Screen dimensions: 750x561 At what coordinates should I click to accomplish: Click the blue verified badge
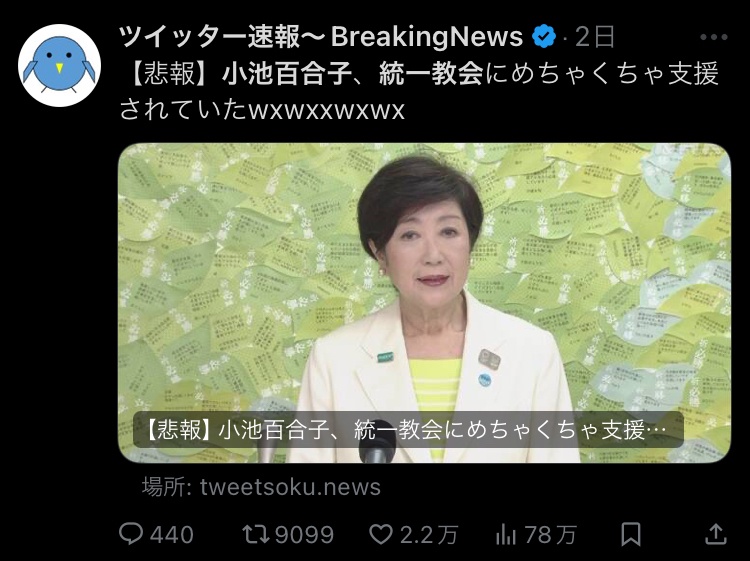544,37
